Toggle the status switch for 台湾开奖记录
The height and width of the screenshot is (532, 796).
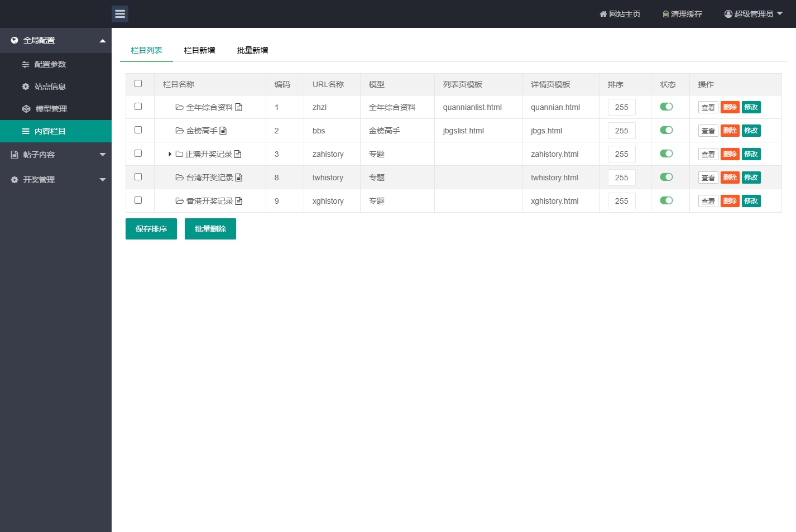[x=666, y=177]
